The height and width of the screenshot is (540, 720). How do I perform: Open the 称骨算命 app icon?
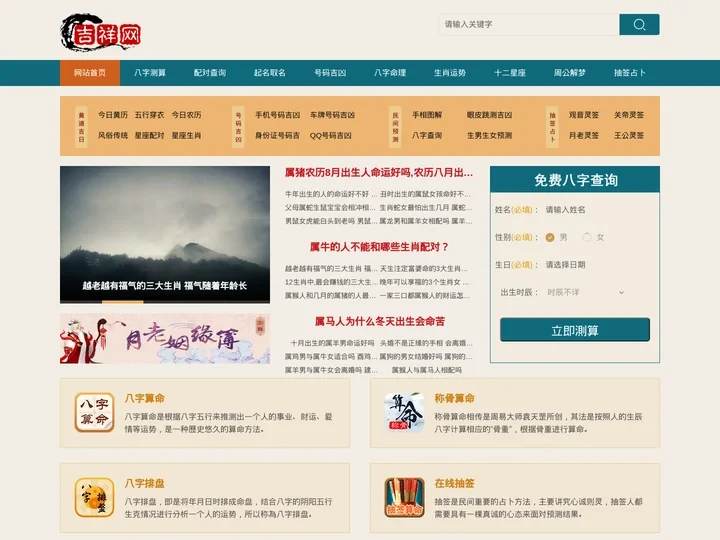404,412
